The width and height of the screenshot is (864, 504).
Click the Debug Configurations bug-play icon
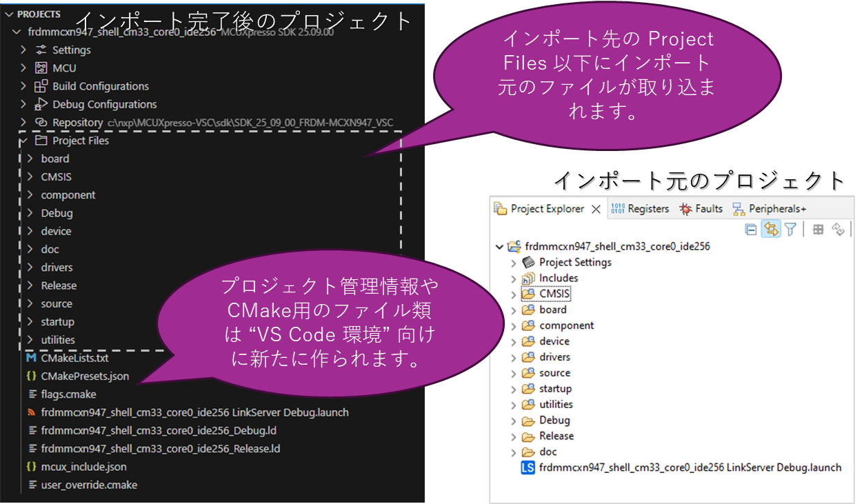point(41,104)
